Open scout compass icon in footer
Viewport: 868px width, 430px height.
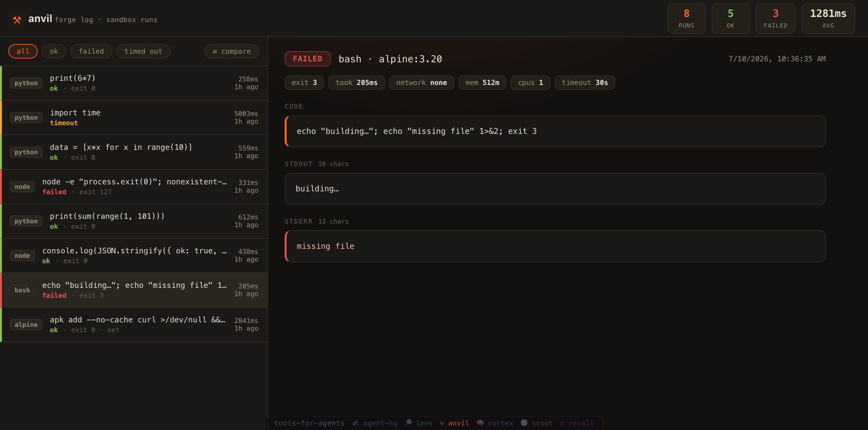click(x=524, y=423)
